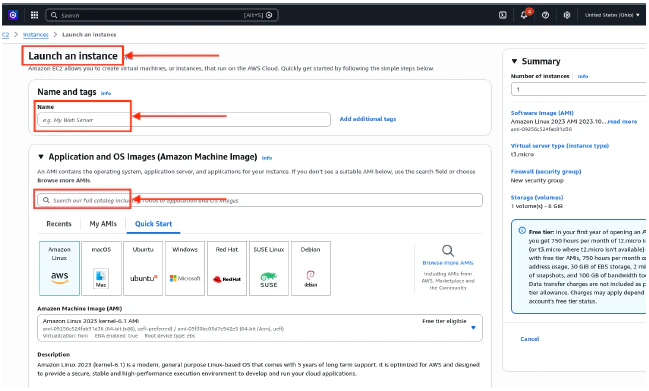This screenshot has height=391, width=649.
Task: Focus the instance Name input field
Action: pyautogui.click(x=184, y=120)
